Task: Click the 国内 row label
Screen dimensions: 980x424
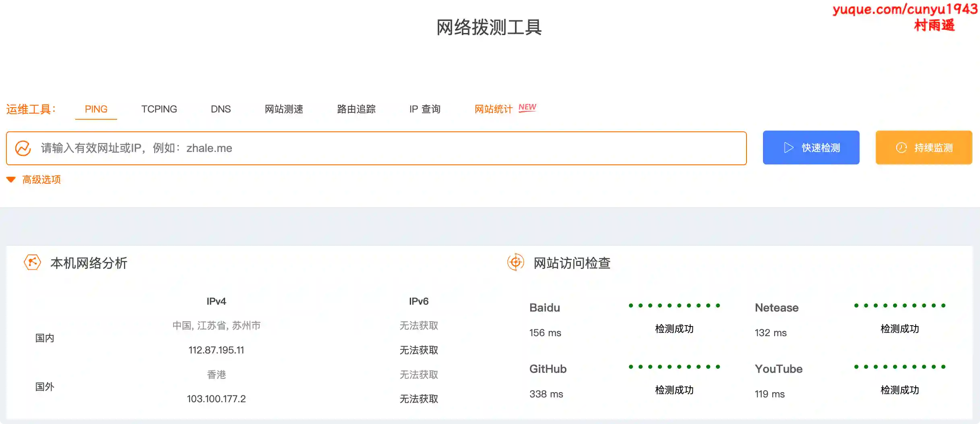Action: click(x=45, y=338)
